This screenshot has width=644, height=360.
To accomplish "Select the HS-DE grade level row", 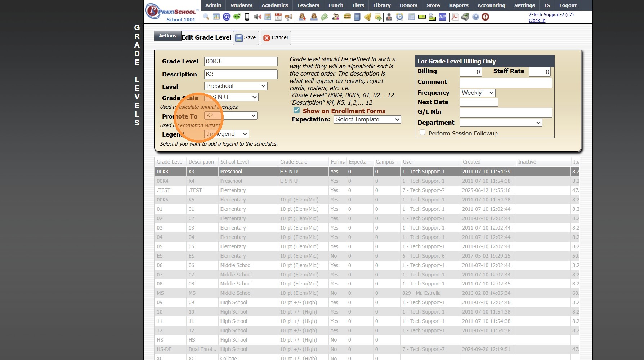I will pyautogui.click(x=367, y=349).
